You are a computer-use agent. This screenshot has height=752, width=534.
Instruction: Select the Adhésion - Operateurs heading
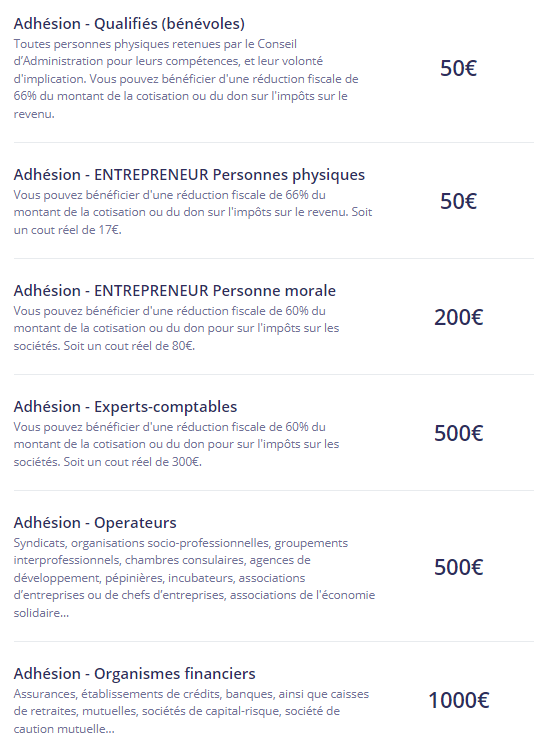tap(95, 523)
